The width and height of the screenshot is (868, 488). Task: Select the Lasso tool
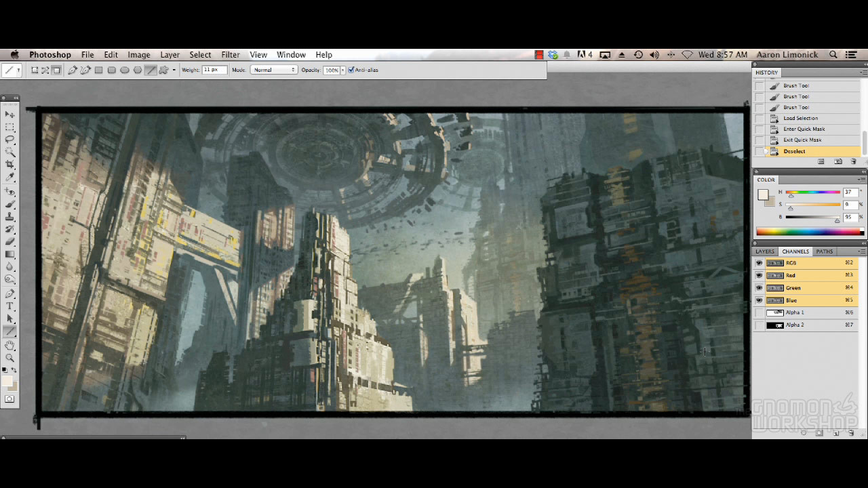pyautogui.click(x=9, y=140)
